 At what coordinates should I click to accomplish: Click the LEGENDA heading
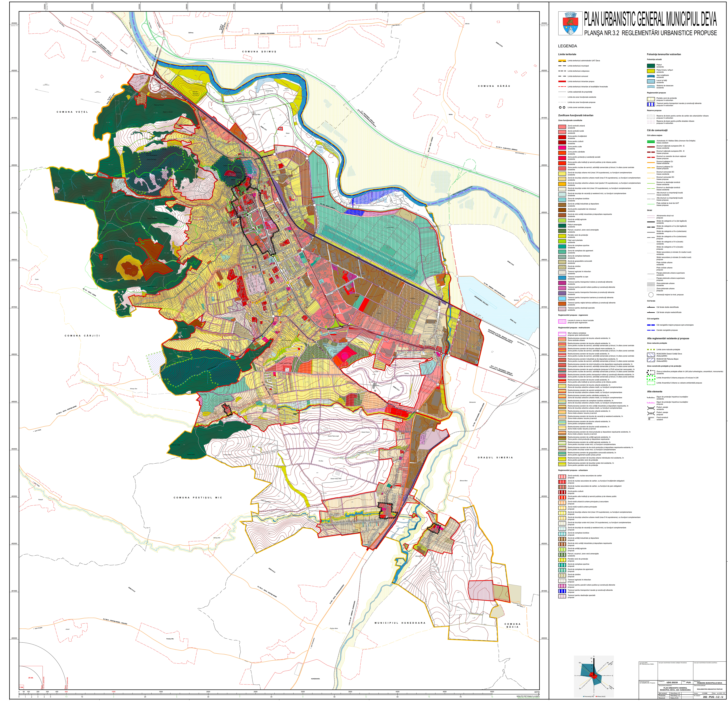coord(567,46)
